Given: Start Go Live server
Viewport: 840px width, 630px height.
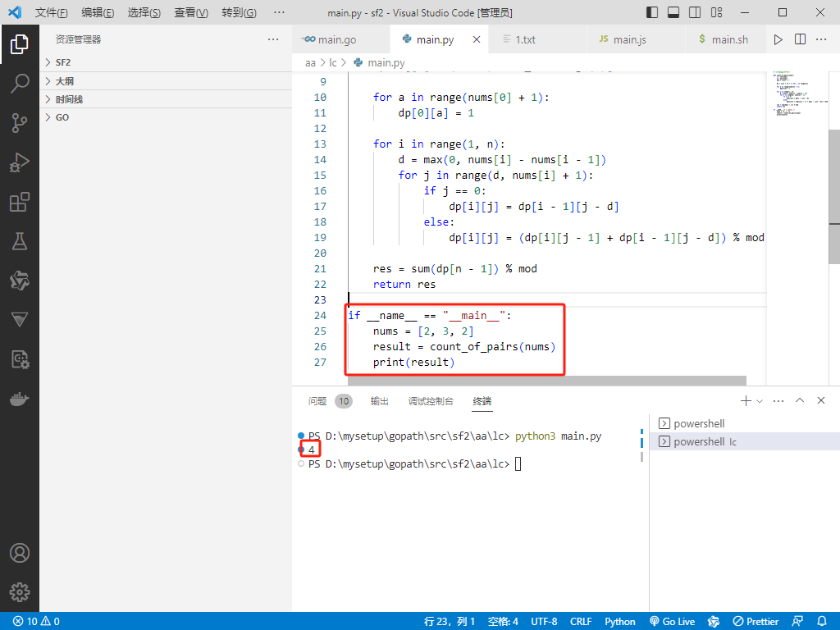Looking at the screenshot, I should tap(673, 622).
